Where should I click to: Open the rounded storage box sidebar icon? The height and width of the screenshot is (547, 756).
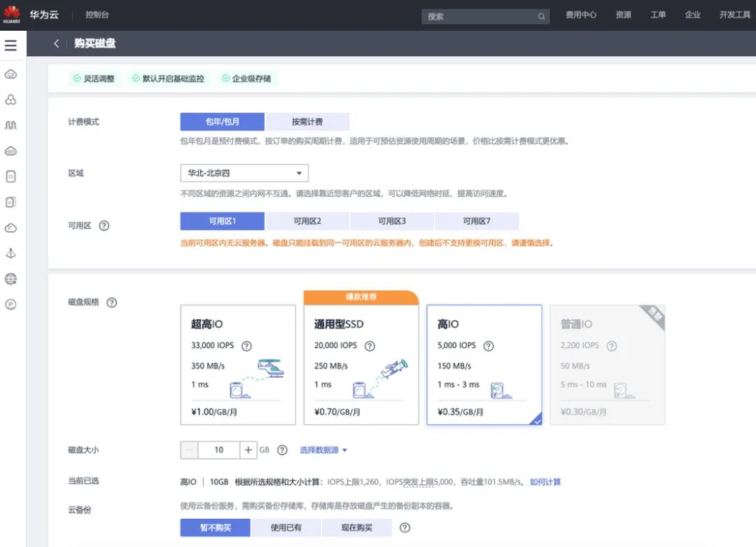point(10,176)
